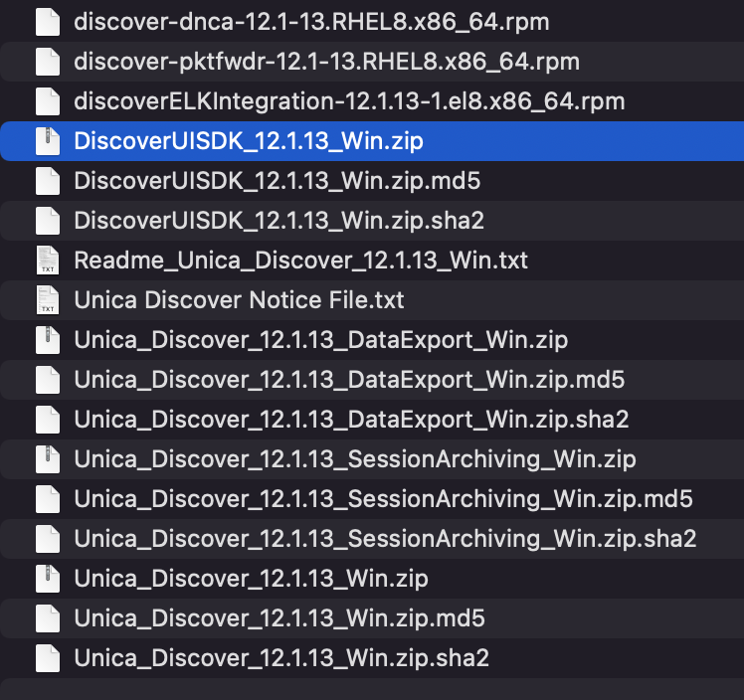The height and width of the screenshot is (700, 744).
Task: Click the file icon for Unica_Discover_12.1.13_SessionArchiving_Win.zip.md5
Action: click(x=48, y=499)
